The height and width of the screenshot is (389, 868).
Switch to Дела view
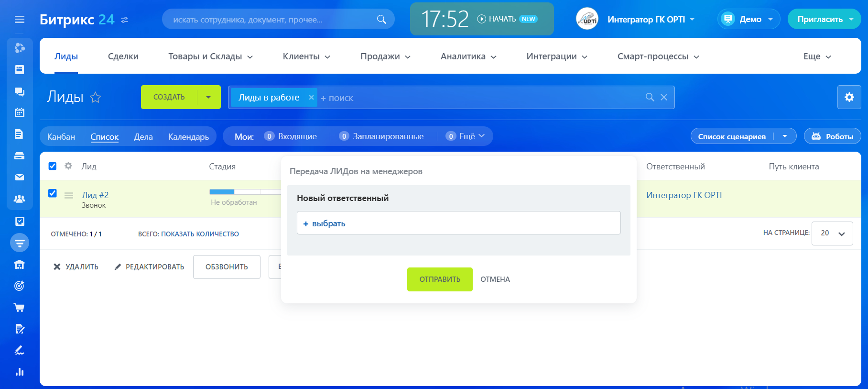143,137
